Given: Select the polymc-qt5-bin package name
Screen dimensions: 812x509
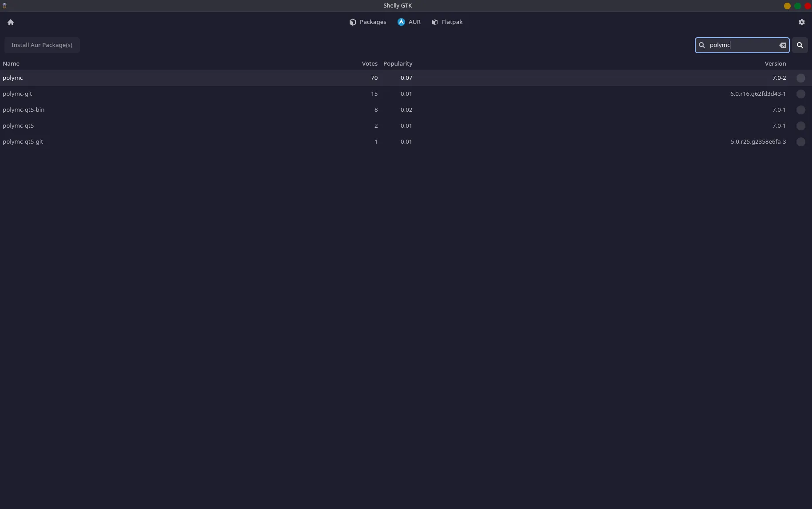Looking at the screenshot, I should 24,110.
